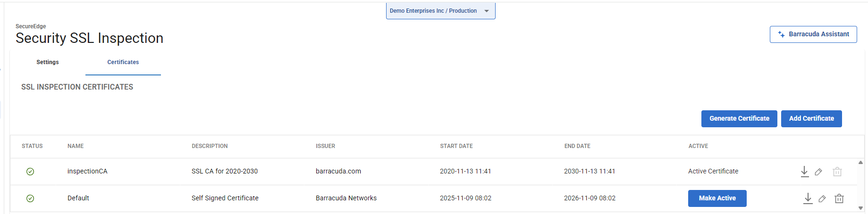
Task: Edit the Default certificate
Action: [822, 199]
